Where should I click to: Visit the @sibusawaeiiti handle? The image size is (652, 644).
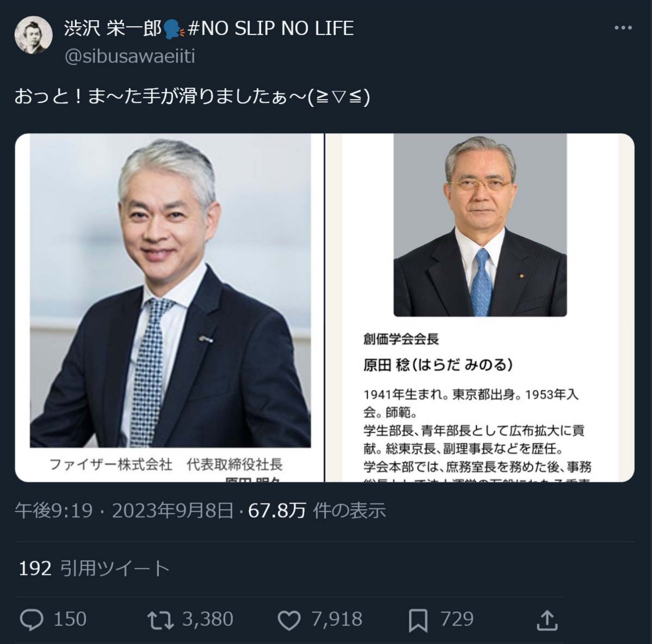(130, 56)
